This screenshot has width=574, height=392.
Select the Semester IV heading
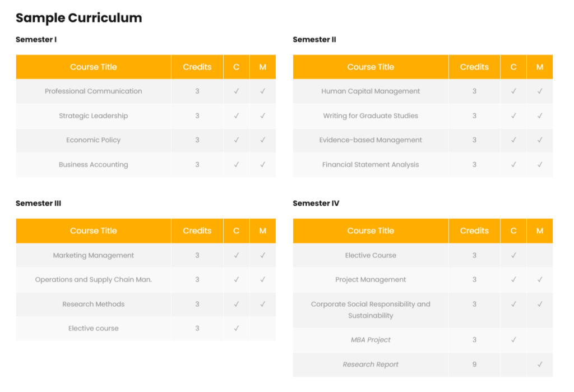316,204
